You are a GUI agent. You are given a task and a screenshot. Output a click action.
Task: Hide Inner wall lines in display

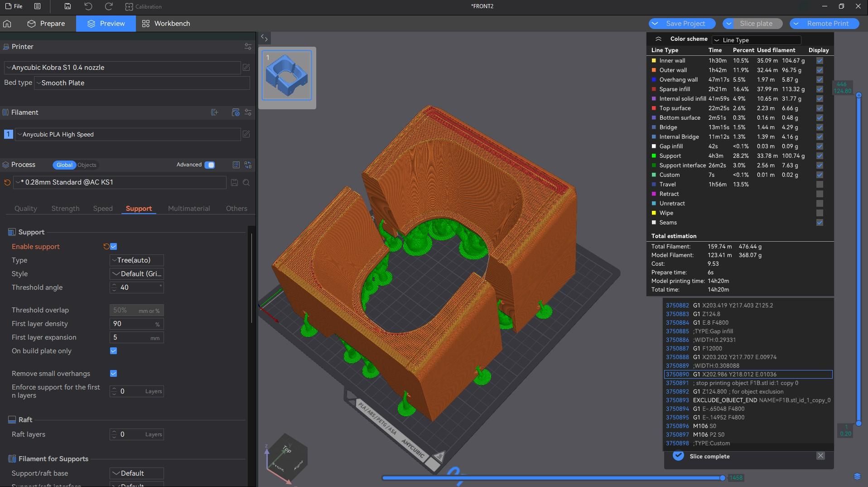tap(820, 61)
